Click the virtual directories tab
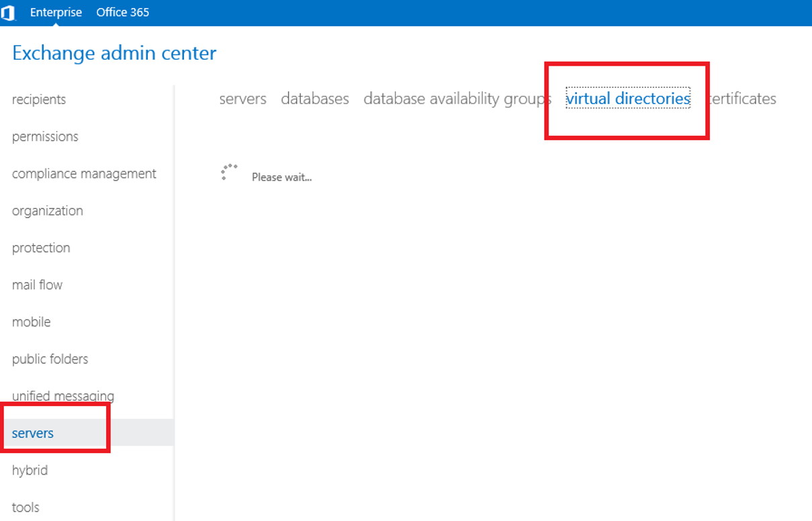 628,99
